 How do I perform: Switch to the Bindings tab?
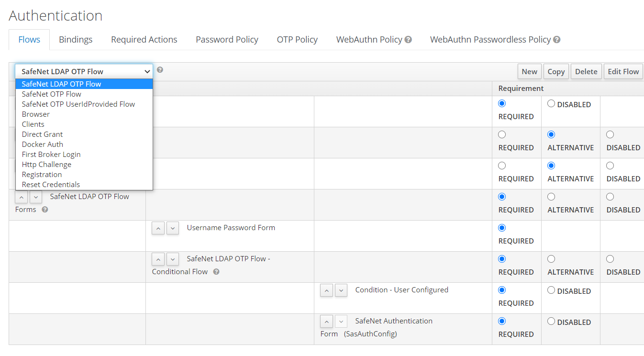(76, 40)
